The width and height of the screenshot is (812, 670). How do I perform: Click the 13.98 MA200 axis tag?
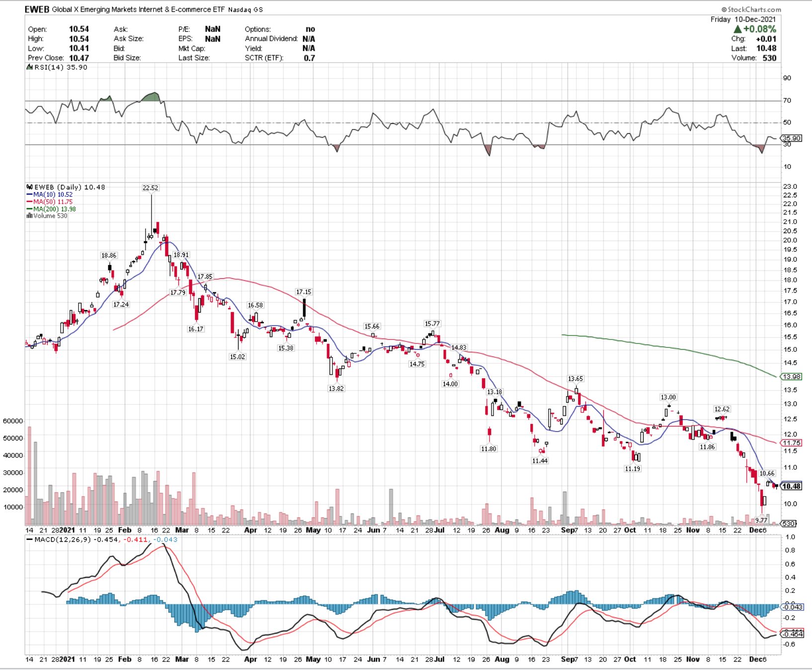coord(792,377)
